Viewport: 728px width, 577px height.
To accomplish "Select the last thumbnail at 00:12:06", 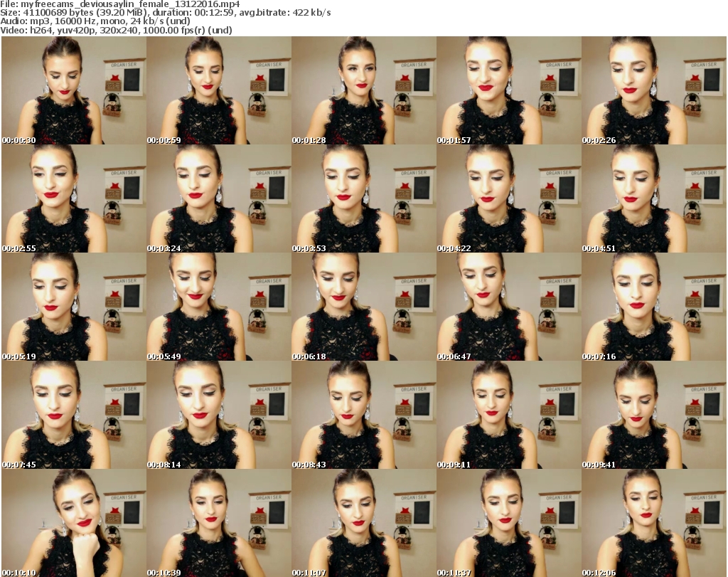I will [x=653, y=523].
